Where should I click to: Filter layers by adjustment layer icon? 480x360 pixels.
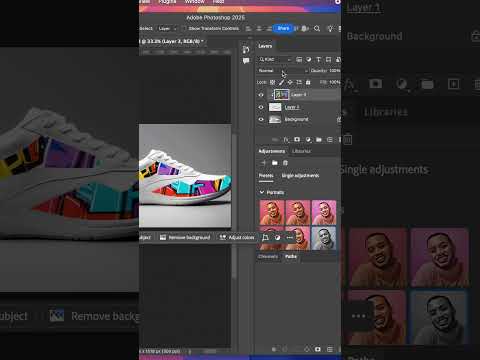[x=309, y=60]
